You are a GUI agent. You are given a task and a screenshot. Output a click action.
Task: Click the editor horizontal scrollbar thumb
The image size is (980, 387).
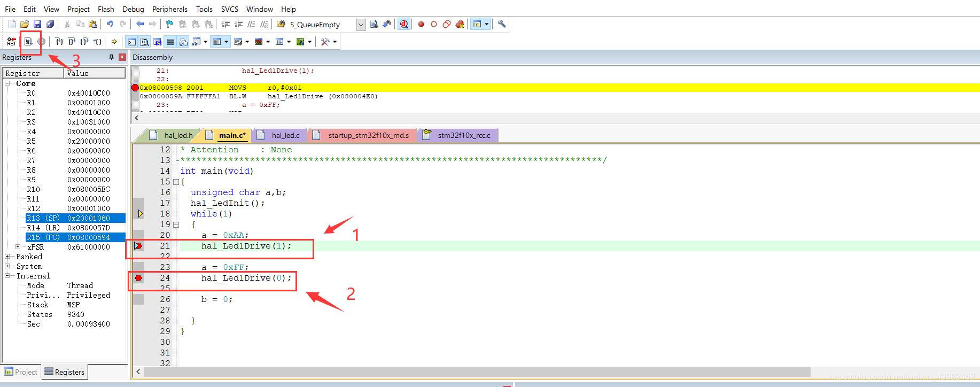point(477,372)
